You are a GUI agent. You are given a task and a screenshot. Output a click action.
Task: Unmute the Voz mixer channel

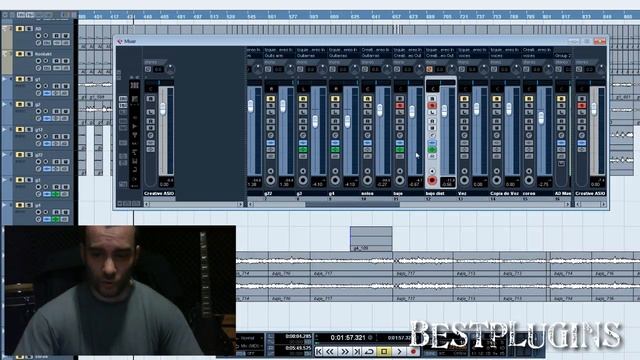[464, 98]
